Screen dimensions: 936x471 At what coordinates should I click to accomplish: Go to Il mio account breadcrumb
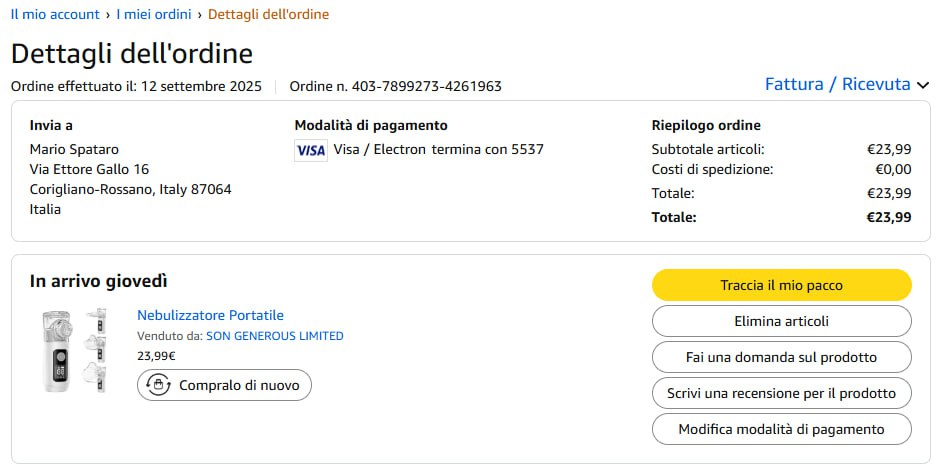(55, 14)
